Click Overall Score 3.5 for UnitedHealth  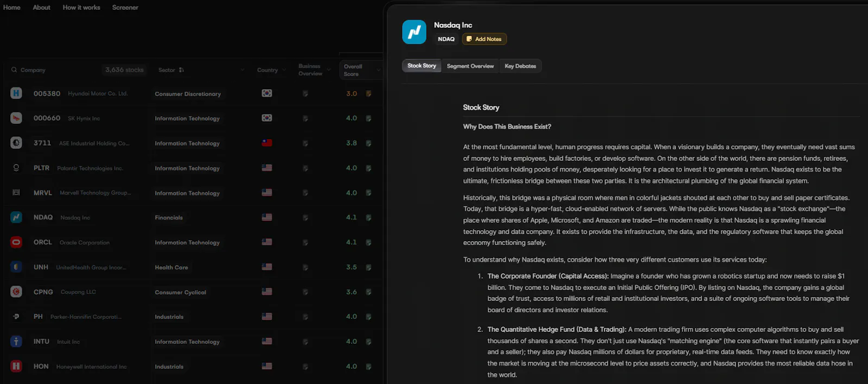coord(352,267)
